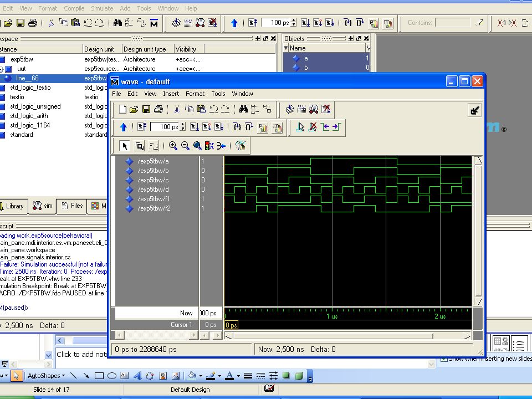This screenshot has width=532, height=399.
Task: Open Format menu in wave window
Action: [x=195, y=94]
